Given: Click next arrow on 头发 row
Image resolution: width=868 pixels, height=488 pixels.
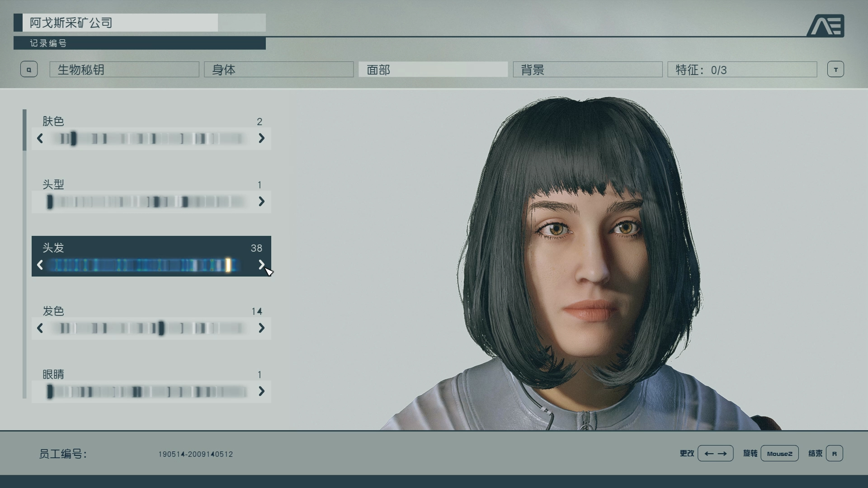Looking at the screenshot, I should (261, 265).
